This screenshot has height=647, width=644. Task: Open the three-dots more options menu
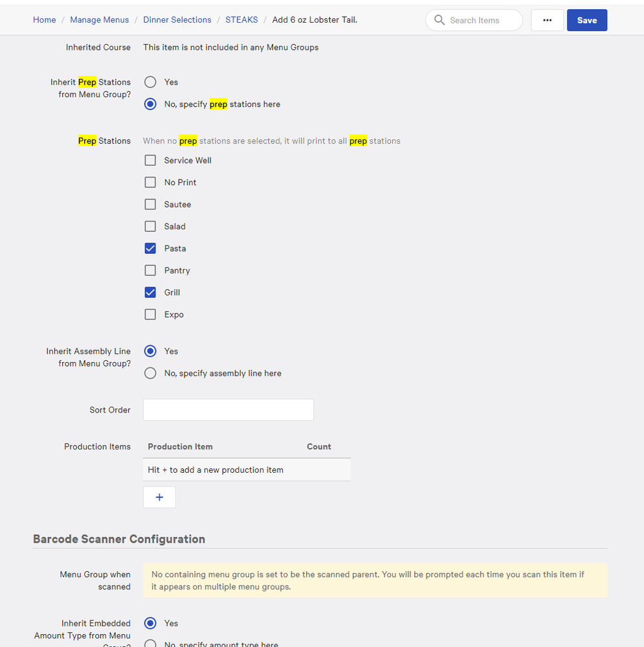547,20
